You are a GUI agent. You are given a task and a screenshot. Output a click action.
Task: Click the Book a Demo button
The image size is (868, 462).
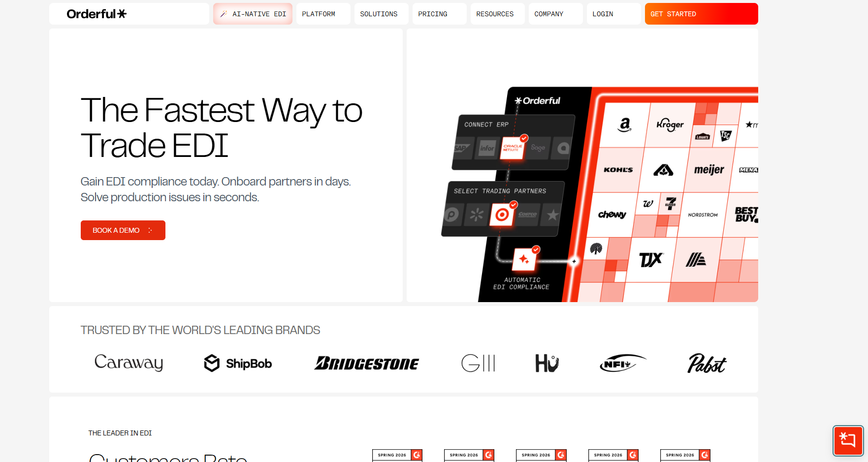[x=123, y=230]
